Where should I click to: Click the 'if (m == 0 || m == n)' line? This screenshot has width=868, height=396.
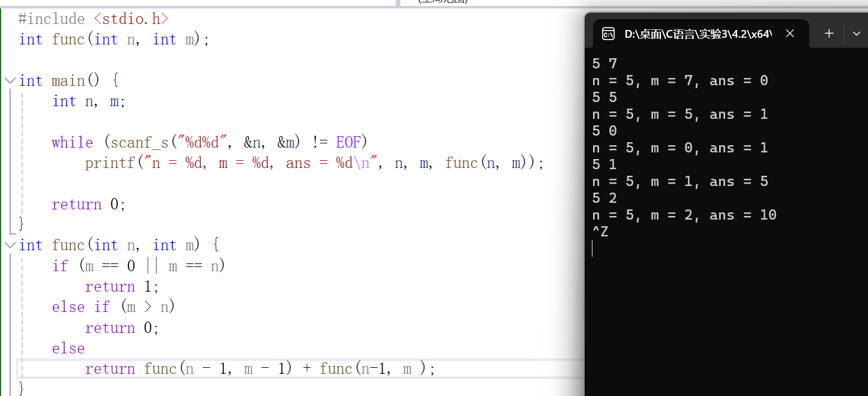pos(139,266)
